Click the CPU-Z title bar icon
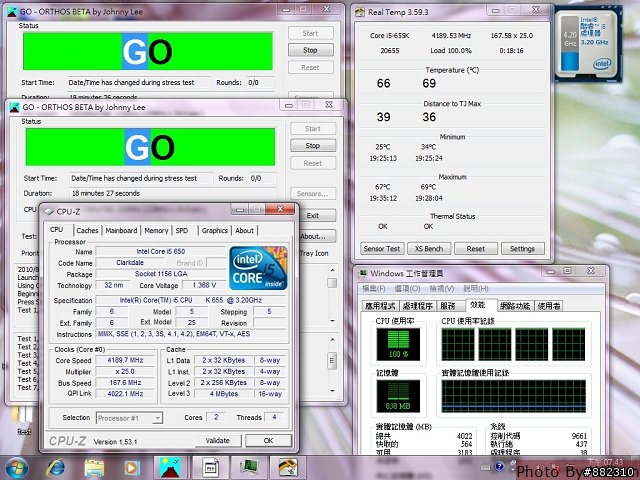The height and width of the screenshot is (480, 640). pyautogui.click(x=49, y=211)
